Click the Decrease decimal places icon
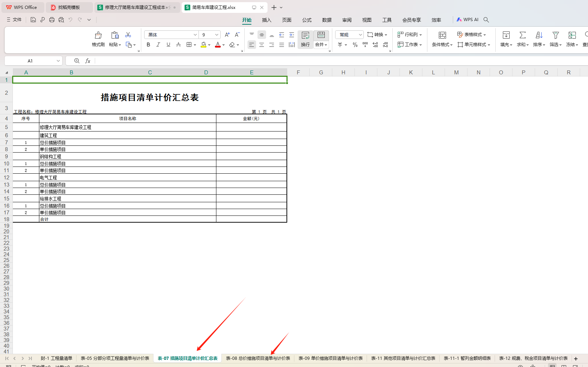 [385, 45]
